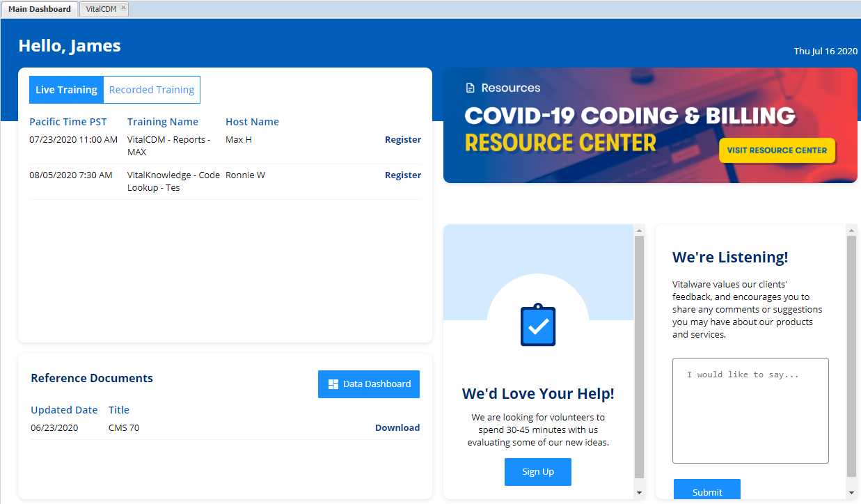Select the Live Training tab
The height and width of the screenshot is (504, 861).
coord(66,90)
